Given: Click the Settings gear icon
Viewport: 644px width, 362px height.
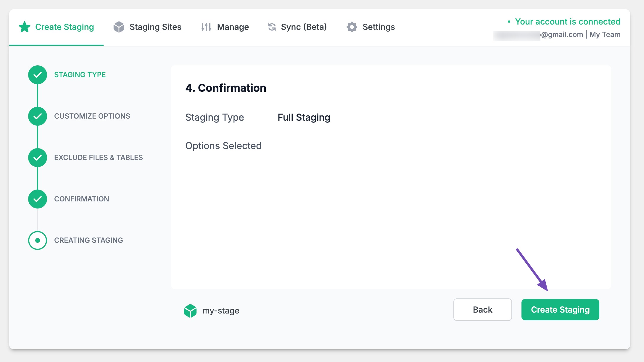Looking at the screenshot, I should pyautogui.click(x=352, y=27).
